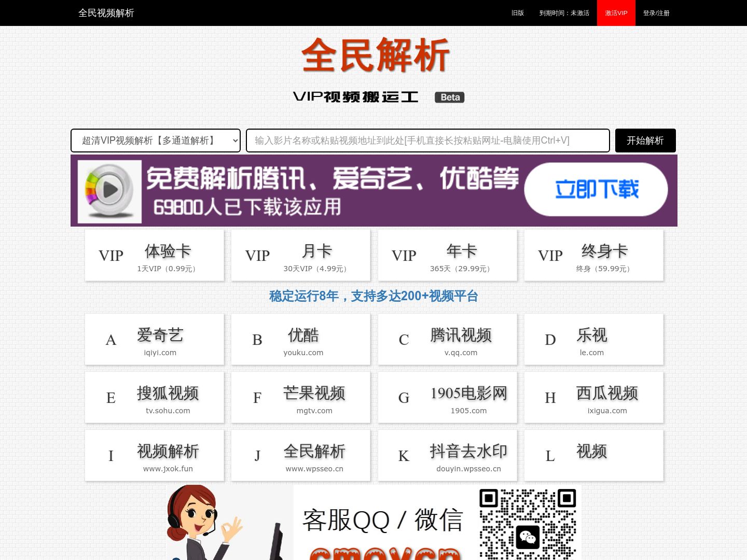
Task: Click the 开始解析 button
Action: (x=645, y=141)
